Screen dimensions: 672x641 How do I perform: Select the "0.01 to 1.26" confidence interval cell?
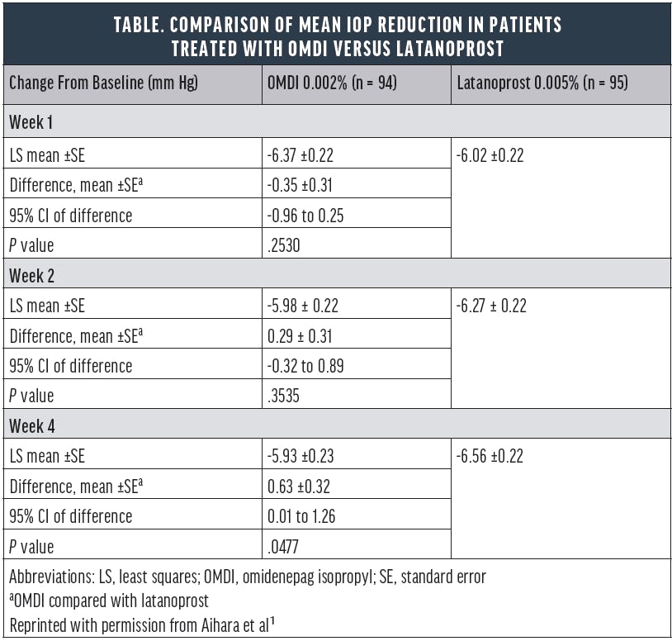click(x=302, y=515)
